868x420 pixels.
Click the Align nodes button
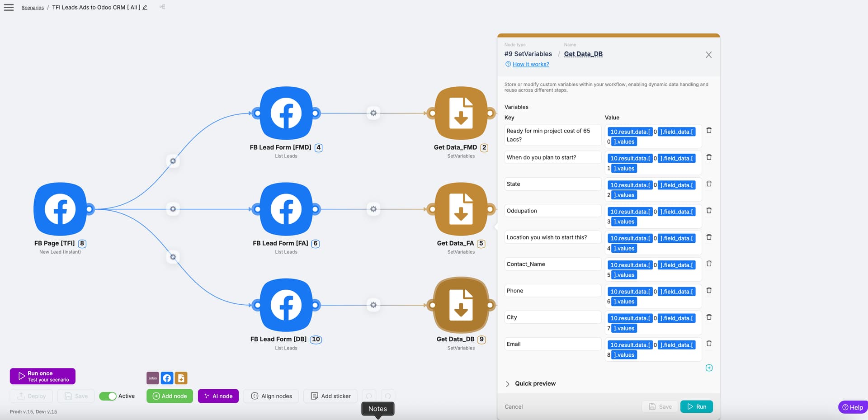[x=271, y=396]
